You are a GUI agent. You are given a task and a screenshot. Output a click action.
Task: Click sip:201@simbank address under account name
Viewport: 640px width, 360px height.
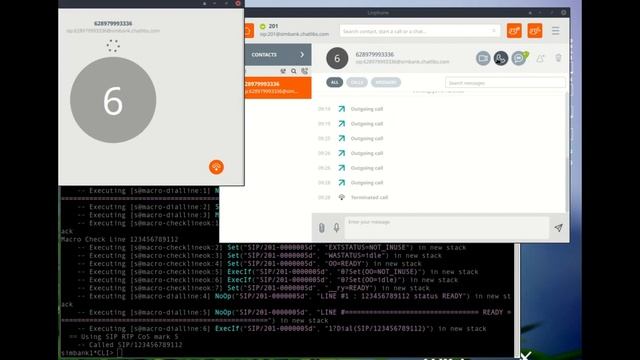point(294,34)
